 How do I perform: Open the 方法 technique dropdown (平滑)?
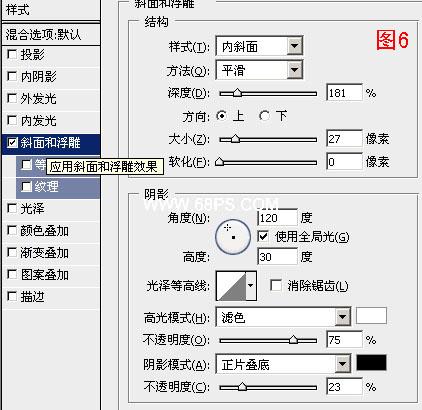point(259,70)
